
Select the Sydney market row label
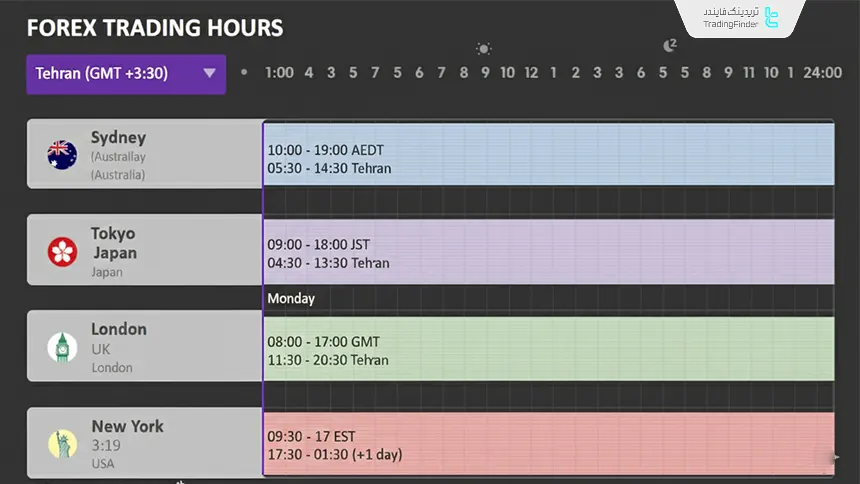pyautogui.click(x=118, y=138)
